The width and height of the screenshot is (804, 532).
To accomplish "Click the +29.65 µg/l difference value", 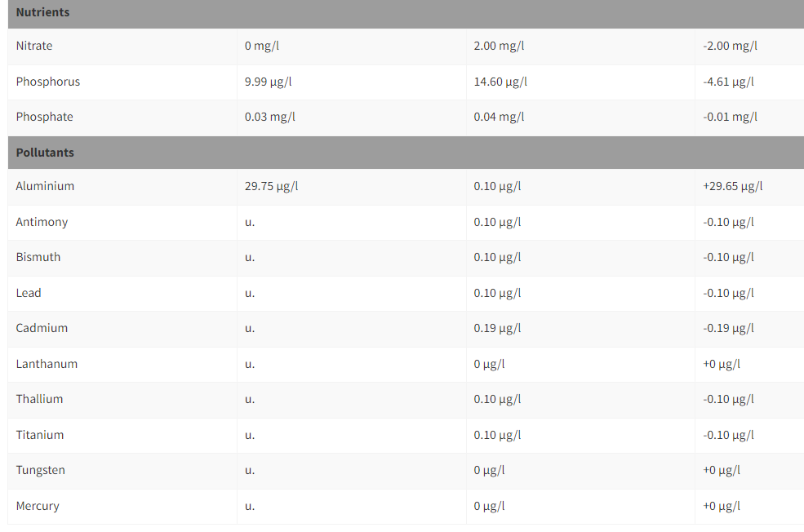I will click(x=732, y=186).
